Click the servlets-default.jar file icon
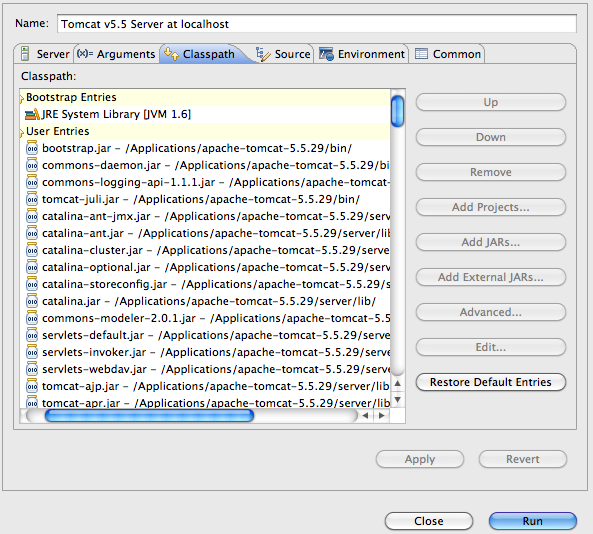The height and width of the screenshot is (534, 593). click(32, 335)
